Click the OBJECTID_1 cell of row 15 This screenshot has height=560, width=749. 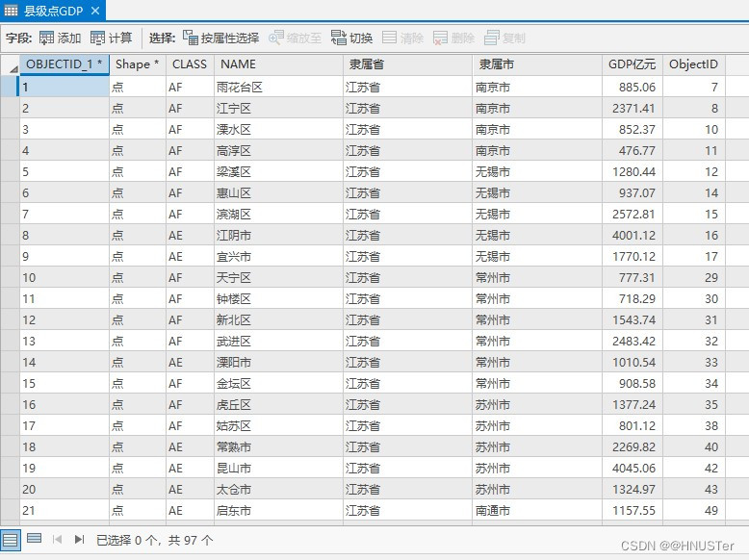click(x=65, y=383)
